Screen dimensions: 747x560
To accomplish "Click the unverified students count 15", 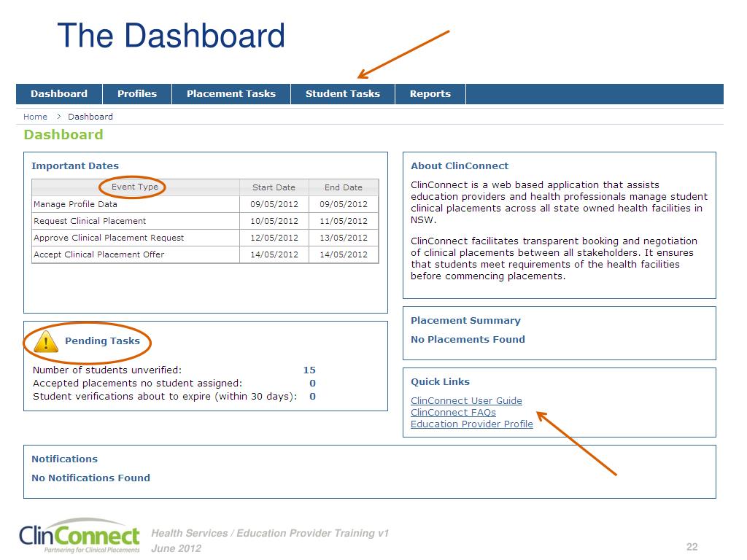I will (309, 370).
